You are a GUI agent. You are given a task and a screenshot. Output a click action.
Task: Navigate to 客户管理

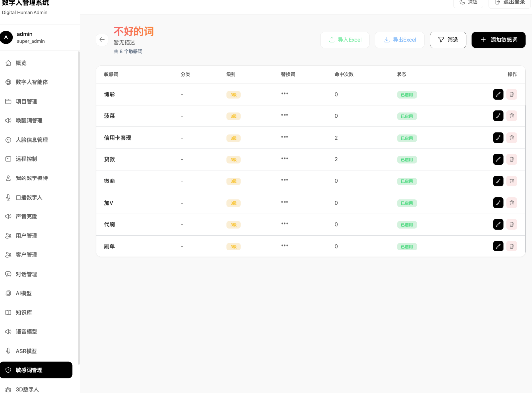tap(36, 255)
